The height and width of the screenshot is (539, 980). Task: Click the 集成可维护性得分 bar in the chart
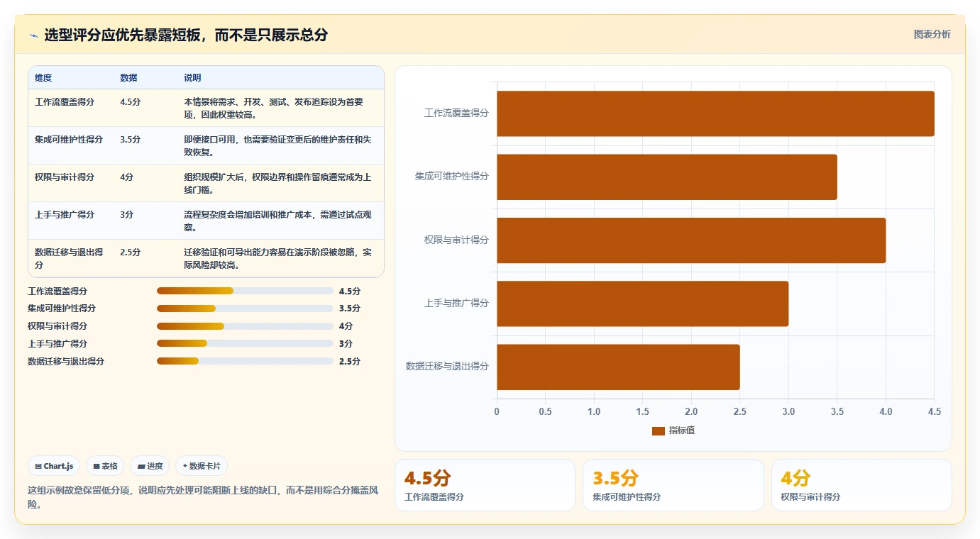point(667,177)
